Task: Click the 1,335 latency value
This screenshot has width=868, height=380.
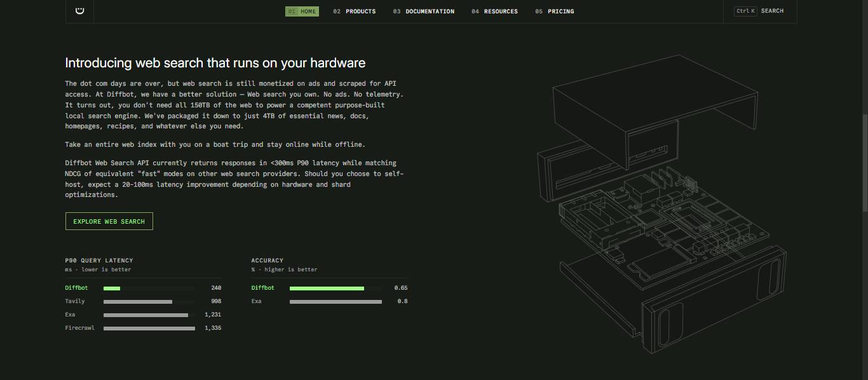Action: (x=213, y=328)
